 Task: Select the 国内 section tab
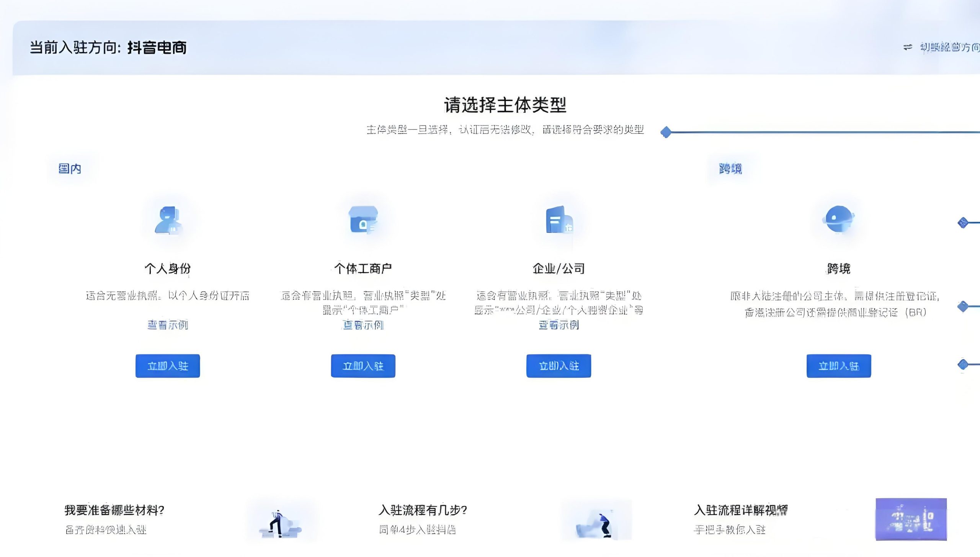pos(70,169)
